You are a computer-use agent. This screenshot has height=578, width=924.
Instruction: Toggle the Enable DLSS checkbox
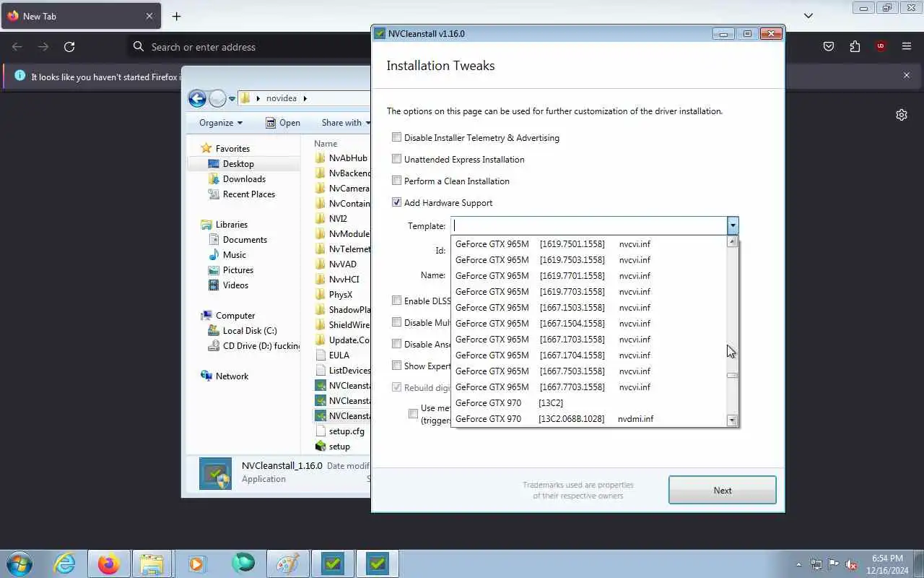396,301
